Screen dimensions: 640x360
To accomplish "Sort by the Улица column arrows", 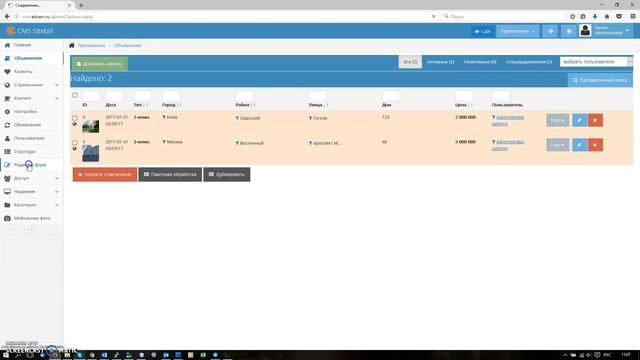I will point(326,105).
